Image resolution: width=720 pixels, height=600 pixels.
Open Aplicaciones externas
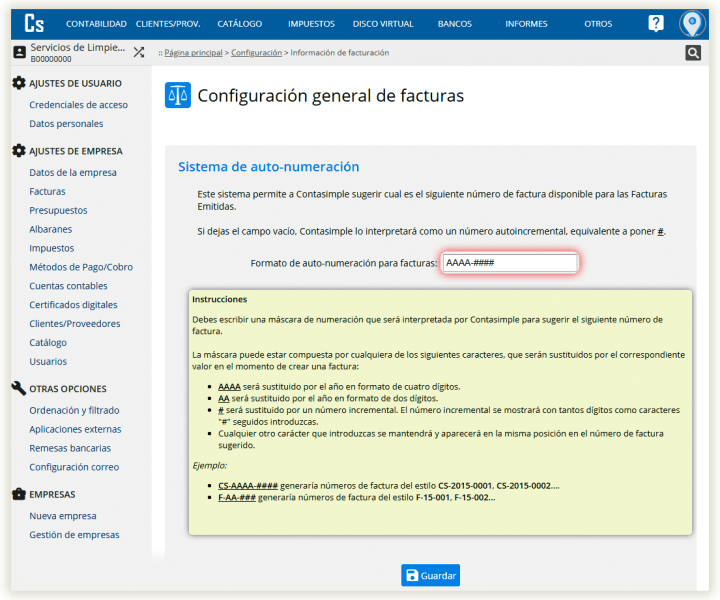click(75, 429)
